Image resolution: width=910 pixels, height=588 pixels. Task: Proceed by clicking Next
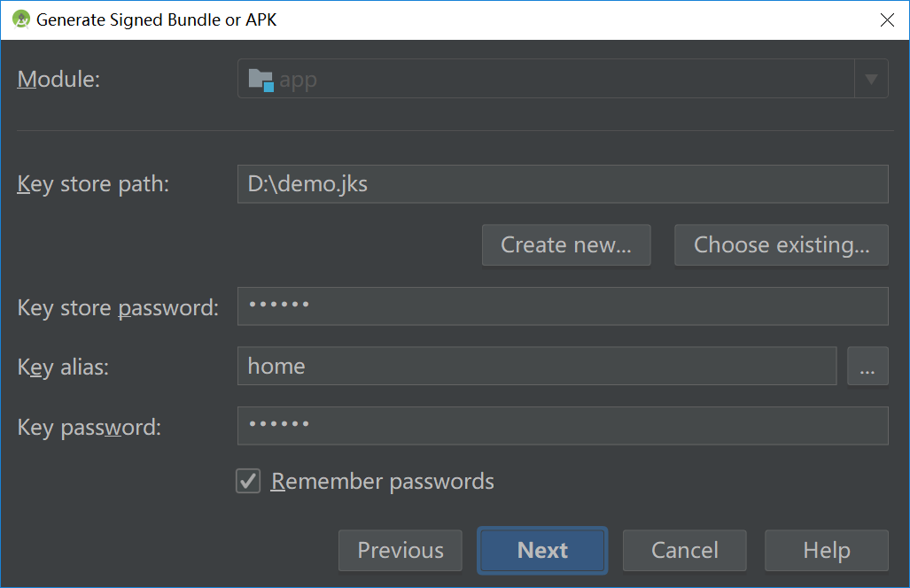click(x=542, y=551)
